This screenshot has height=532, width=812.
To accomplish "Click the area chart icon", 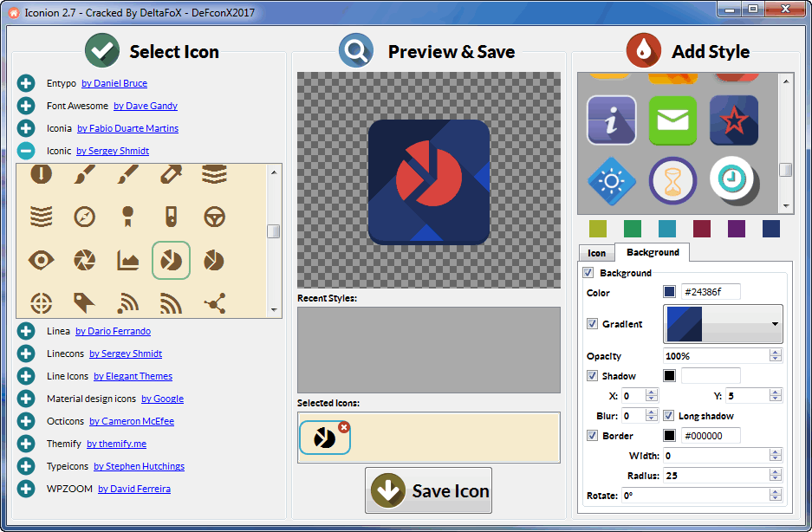I will click(128, 260).
